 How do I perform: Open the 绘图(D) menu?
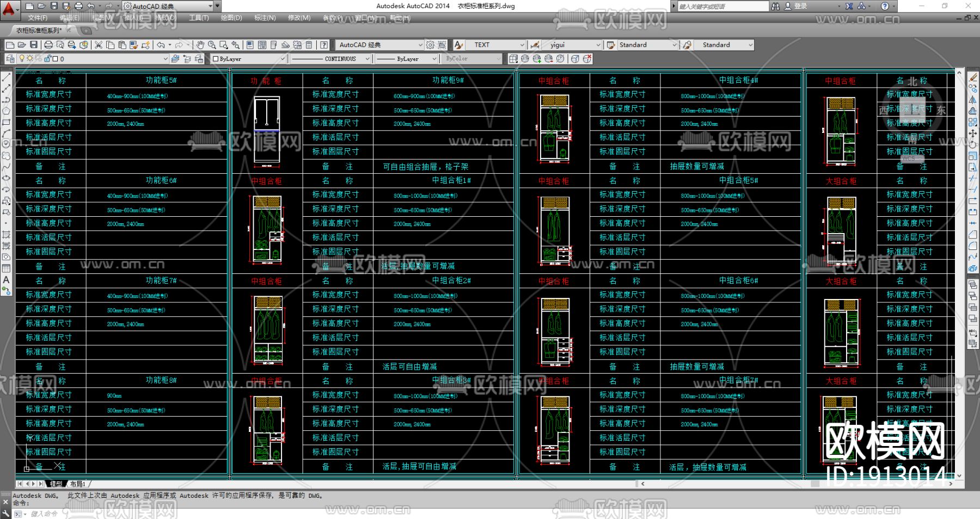(x=231, y=18)
